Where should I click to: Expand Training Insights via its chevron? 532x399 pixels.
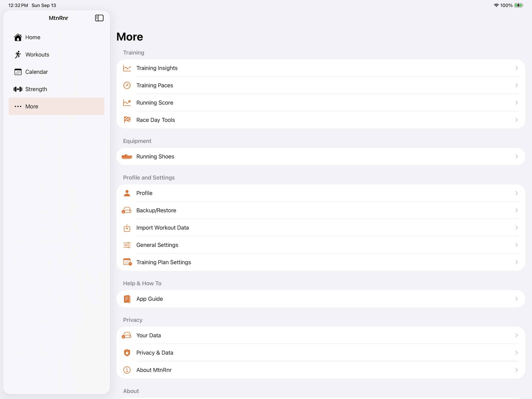[516, 68]
